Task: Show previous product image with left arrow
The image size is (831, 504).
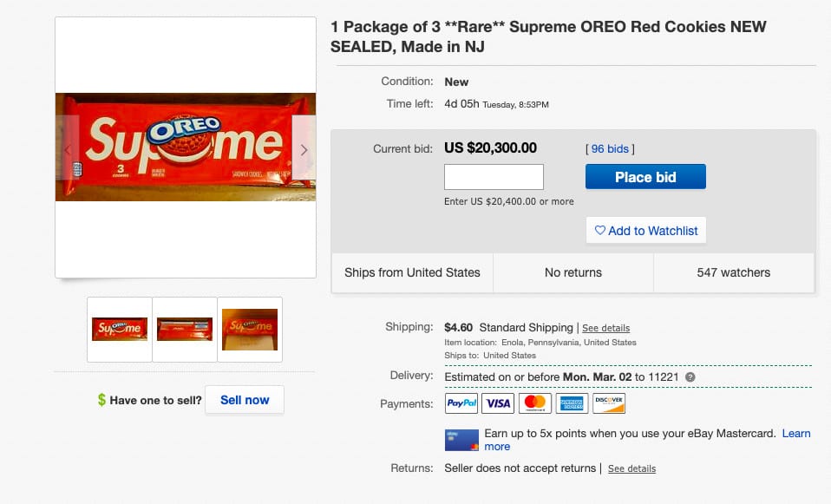Action: [69, 149]
